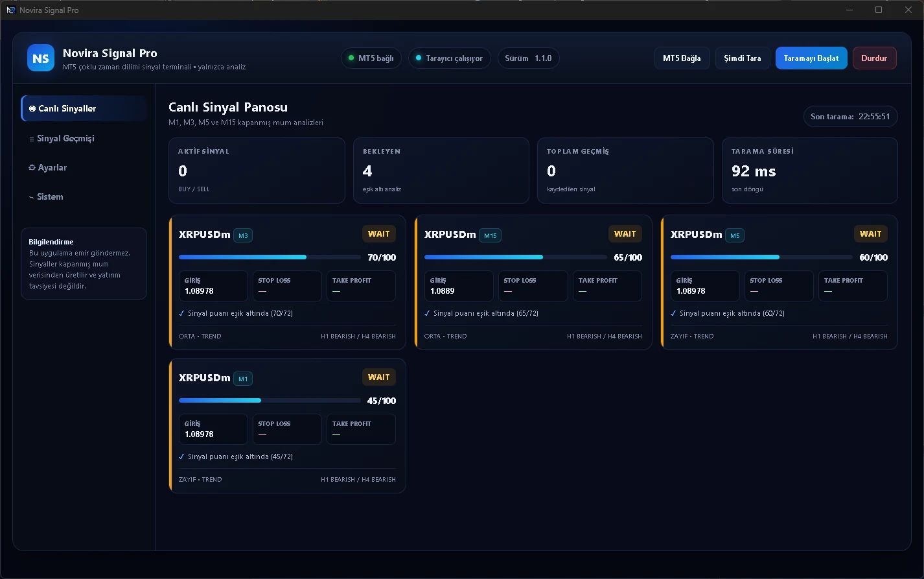Click the Şimdi Tara button
Viewport: 924px width, 579px height.
point(743,58)
